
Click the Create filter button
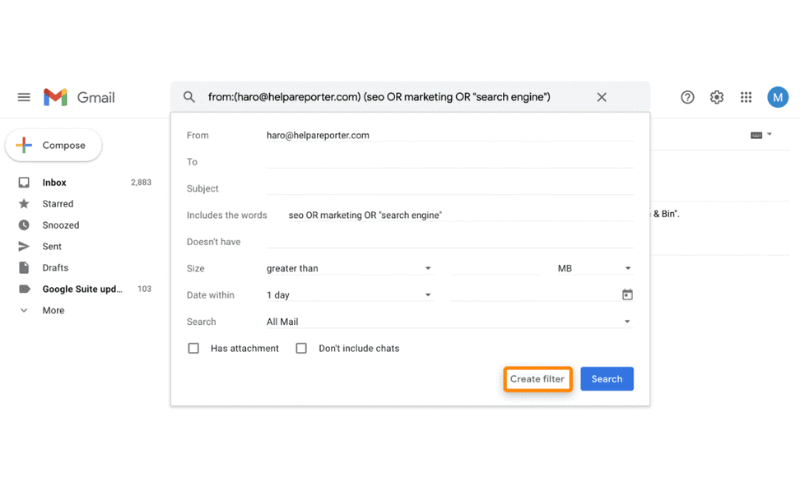(537, 379)
